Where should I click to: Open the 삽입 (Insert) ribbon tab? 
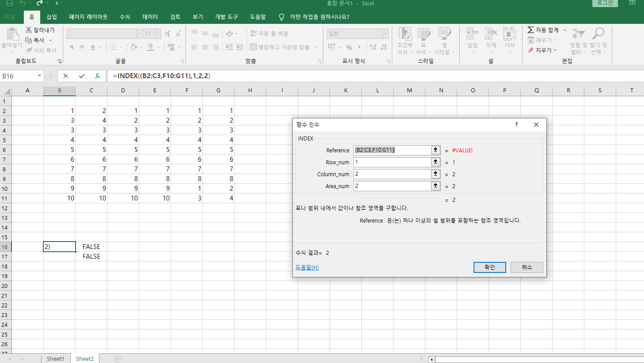(x=52, y=17)
